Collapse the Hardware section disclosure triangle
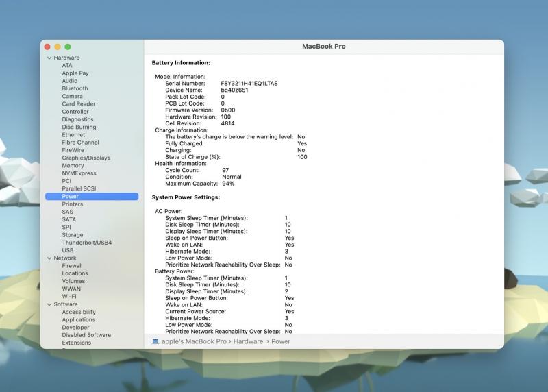The width and height of the screenshot is (548, 392). 49,58
